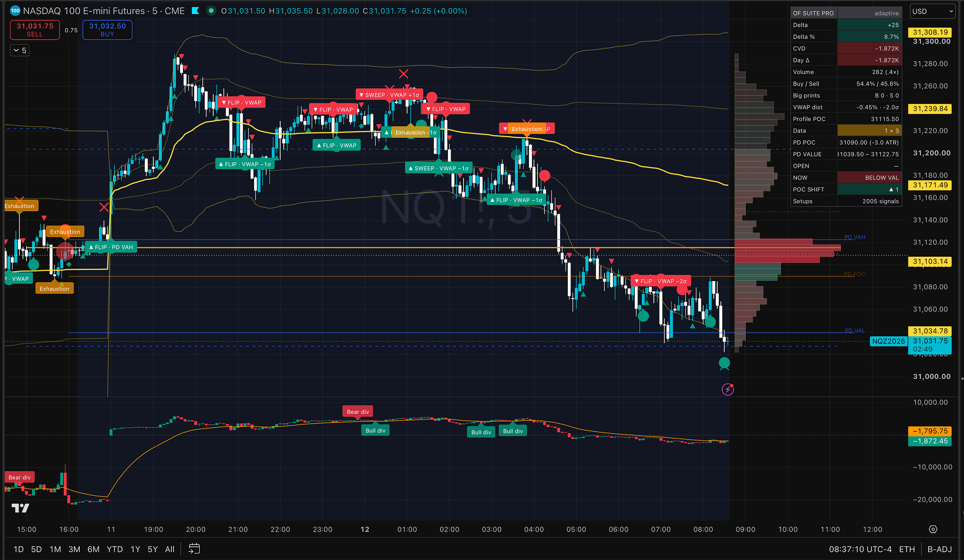
Task: Click the 31,103.14 yellow price label
Action: coord(930,261)
